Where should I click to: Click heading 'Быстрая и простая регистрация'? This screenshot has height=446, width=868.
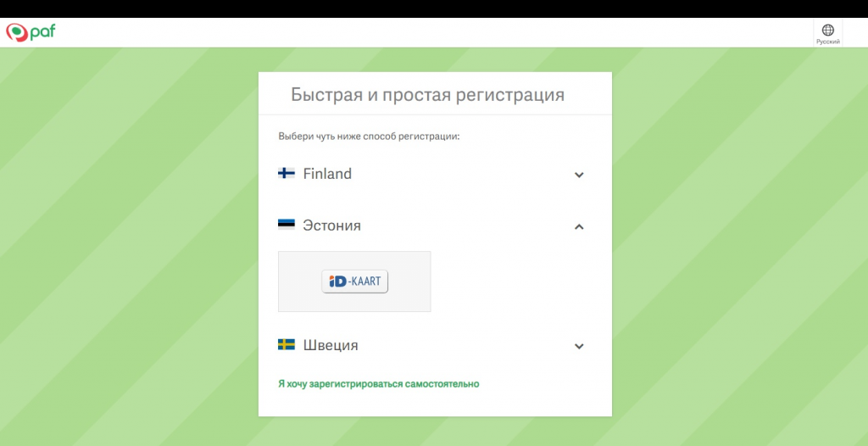pyautogui.click(x=427, y=94)
